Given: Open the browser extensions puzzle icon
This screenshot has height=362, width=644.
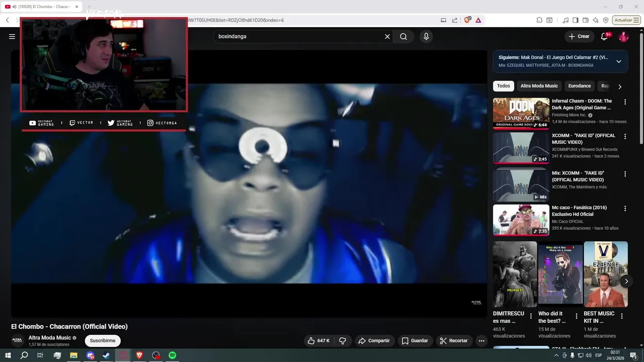Looking at the screenshot, I should click(539, 20).
